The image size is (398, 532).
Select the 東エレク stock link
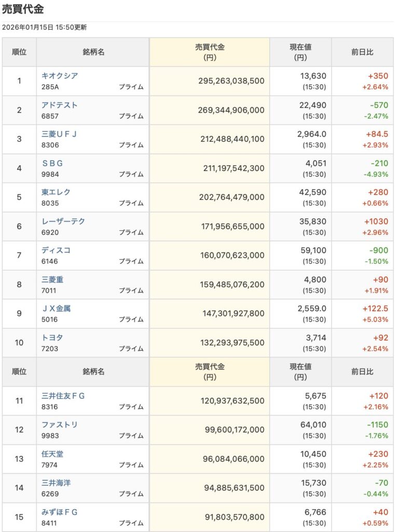(x=56, y=192)
